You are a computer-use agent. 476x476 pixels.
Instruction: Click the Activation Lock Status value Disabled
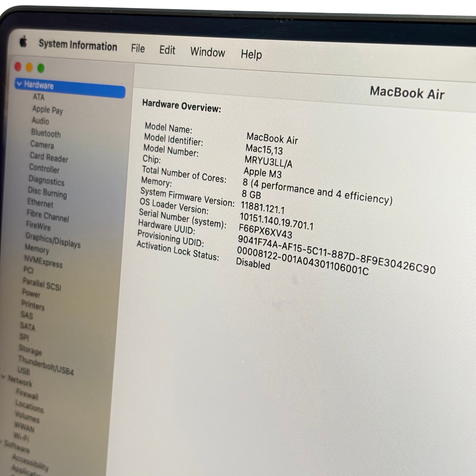click(253, 264)
